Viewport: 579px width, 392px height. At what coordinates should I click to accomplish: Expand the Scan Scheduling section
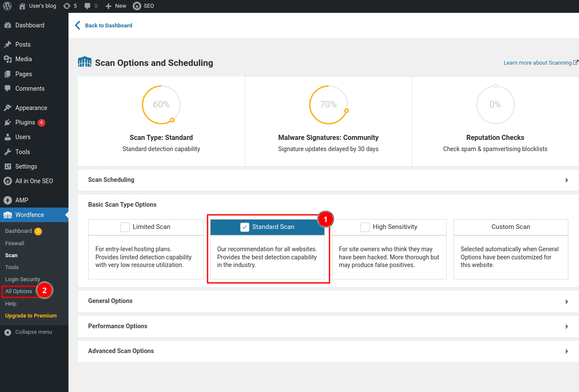(567, 180)
